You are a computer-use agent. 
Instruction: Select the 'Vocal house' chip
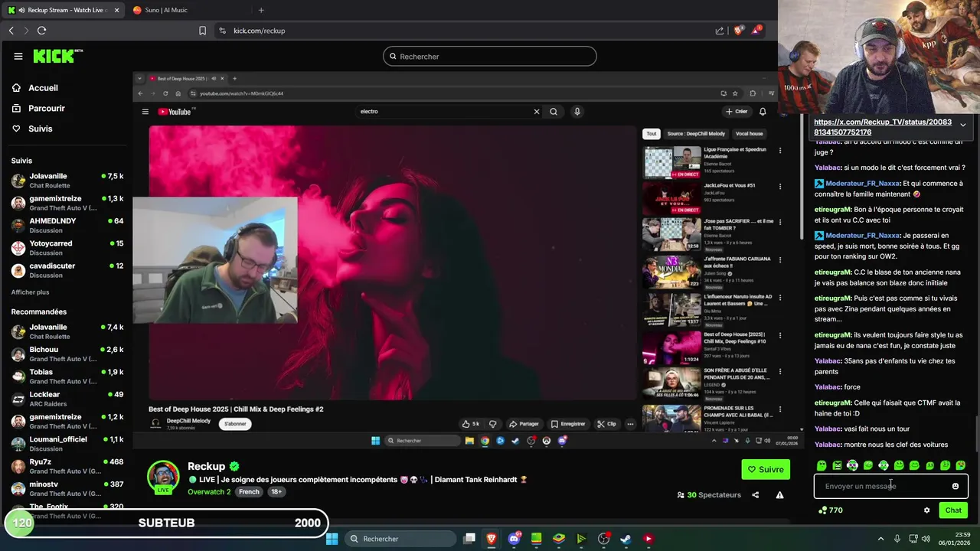click(749, 134)
